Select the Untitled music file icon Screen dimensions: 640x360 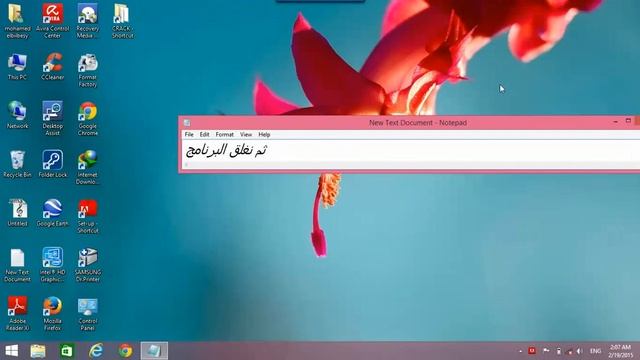coord(17,213)
